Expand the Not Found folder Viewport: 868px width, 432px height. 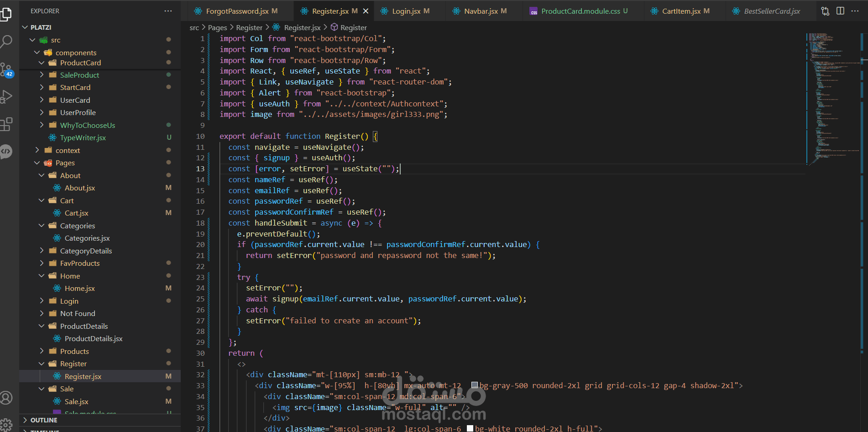42,313
